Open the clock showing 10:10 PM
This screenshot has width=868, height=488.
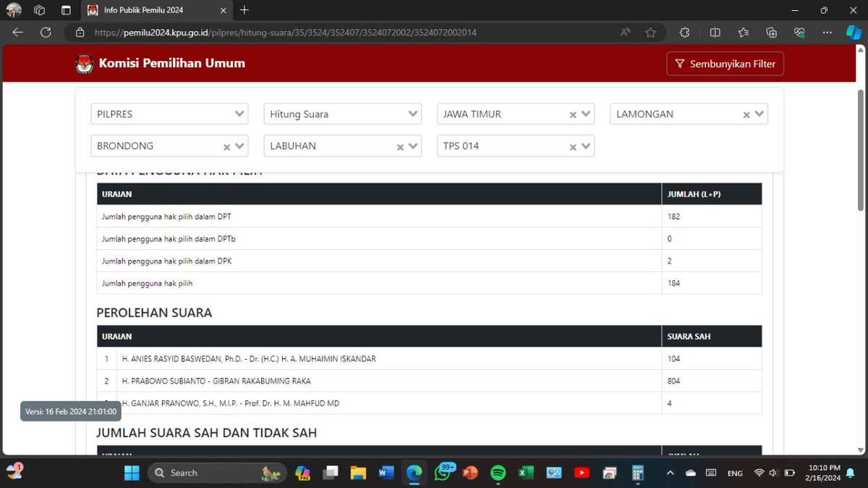pyautogui.click(x=825, y=473)
